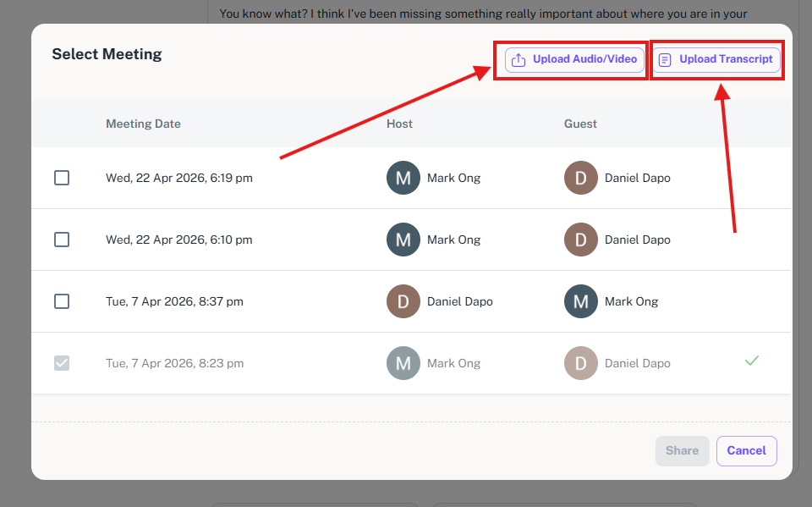This screenshot has height=507, width=812.
Task: Check the Tue 7 Apr 8:37 pm meeting box
Action: [x=62, y=301]
